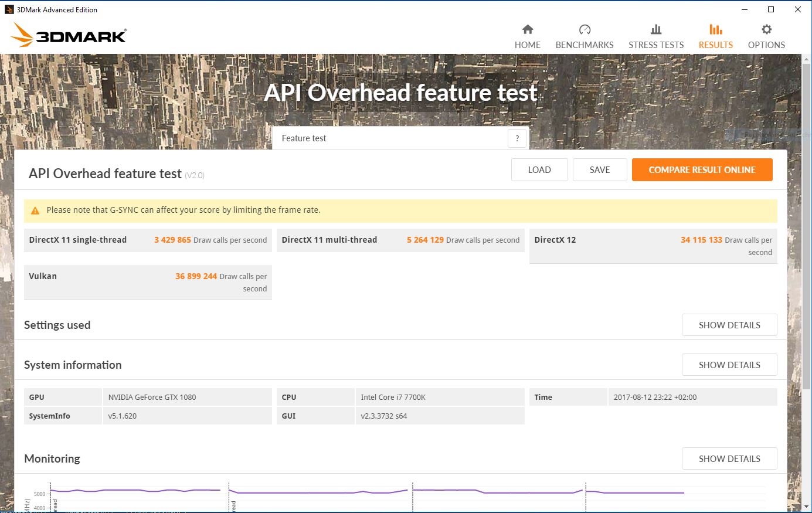This screenshot has width=812, height=513.
Task: Click the DirectX 11 multi-thread score 5 264 129
Action: coord(425,240)
